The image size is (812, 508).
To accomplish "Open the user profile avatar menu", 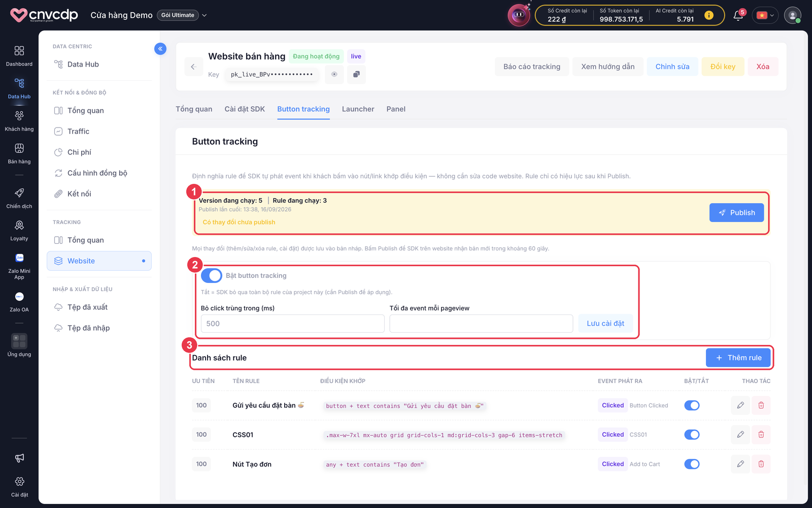I will coord(793,15).
